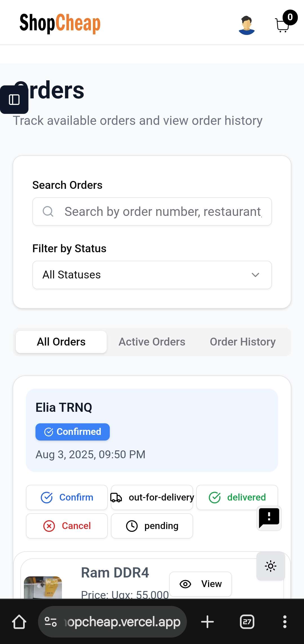Switch to Order History tab
304x644 pixels.
[243, 342]
